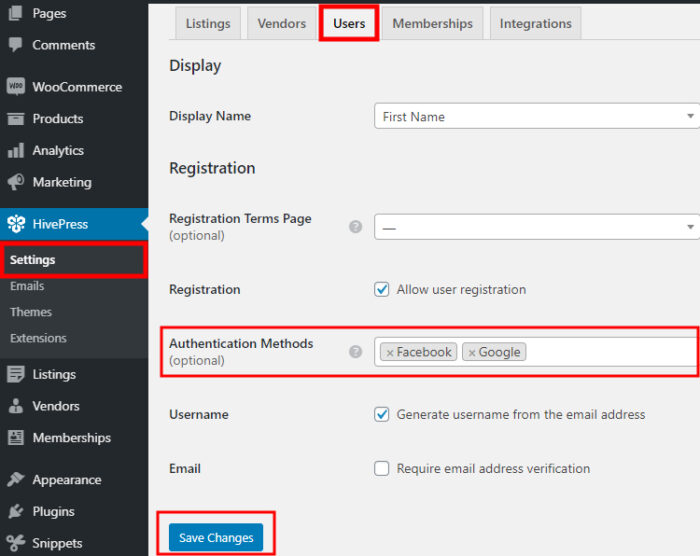700x556 pixels.
Task: Click the Marketing megaphone icon
Action: [x=16, y=182]
